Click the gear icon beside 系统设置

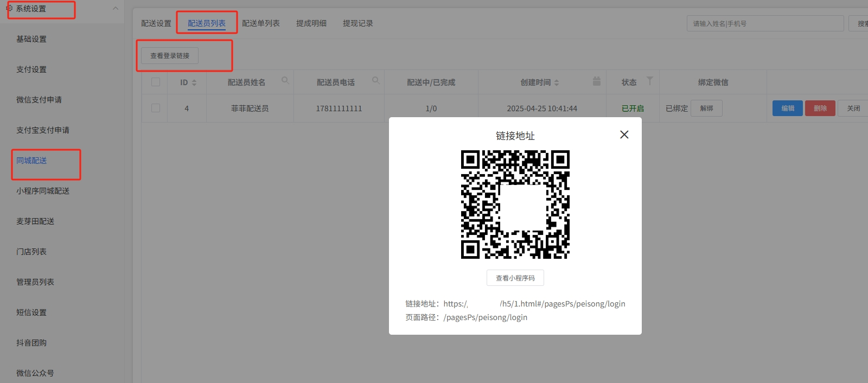9,8
